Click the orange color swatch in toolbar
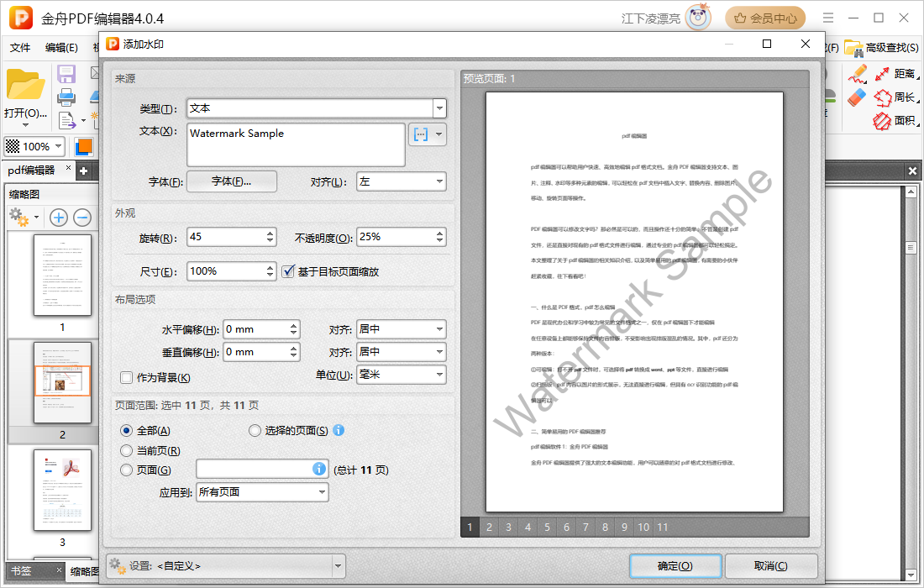The width and height of the screenshot is (924, 588). coord(84,146)
